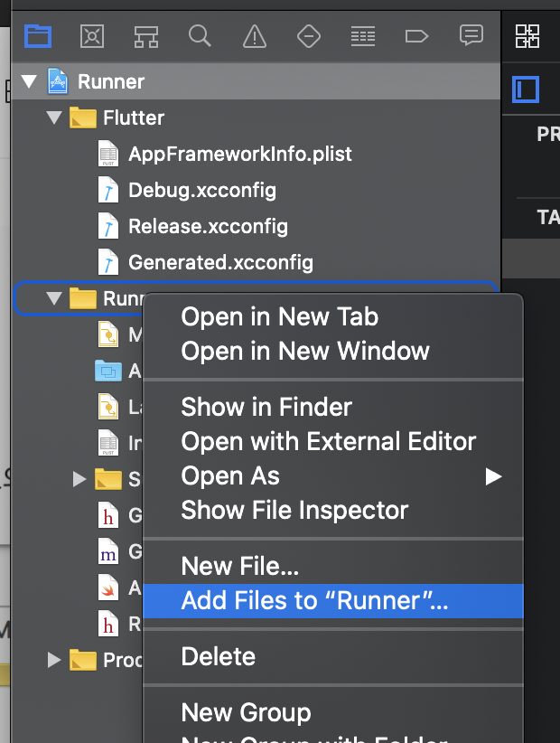Toggle the project targets list sidebar button
This screenshot has height=743, width=560.
pyautogui.click(x=526, y=89)
